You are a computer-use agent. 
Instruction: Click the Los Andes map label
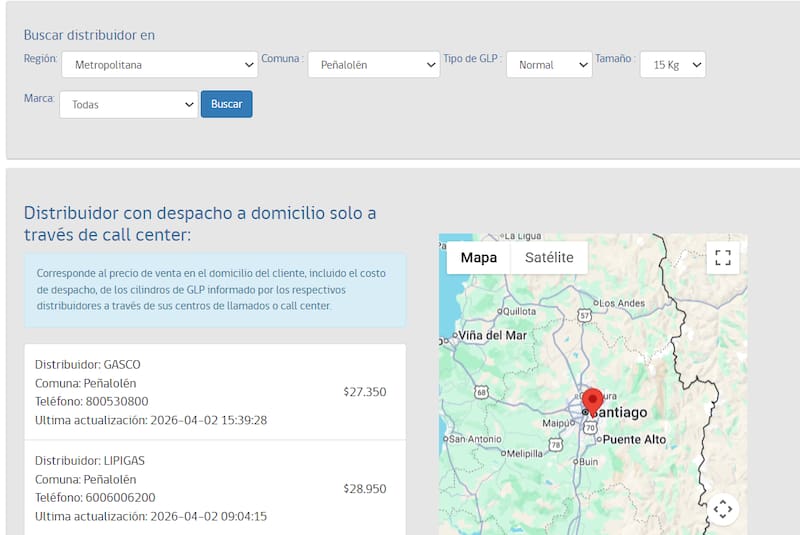622,303
